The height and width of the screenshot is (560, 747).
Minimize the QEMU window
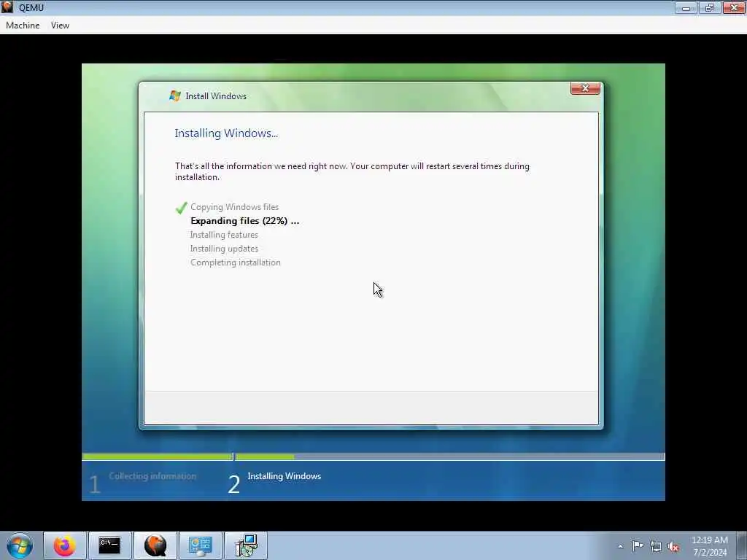tap(686, 7)
